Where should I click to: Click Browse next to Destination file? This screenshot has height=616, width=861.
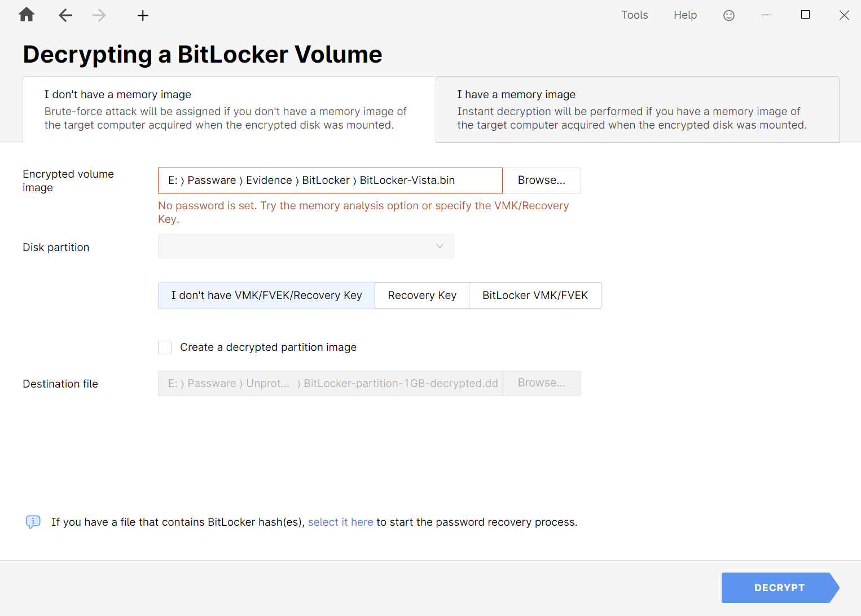point(541,383)
